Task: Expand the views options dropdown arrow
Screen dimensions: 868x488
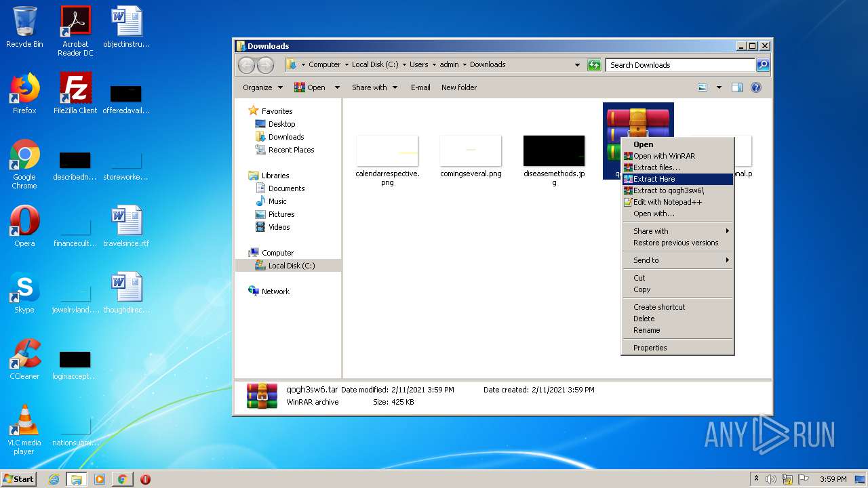Action: [719, 87]
